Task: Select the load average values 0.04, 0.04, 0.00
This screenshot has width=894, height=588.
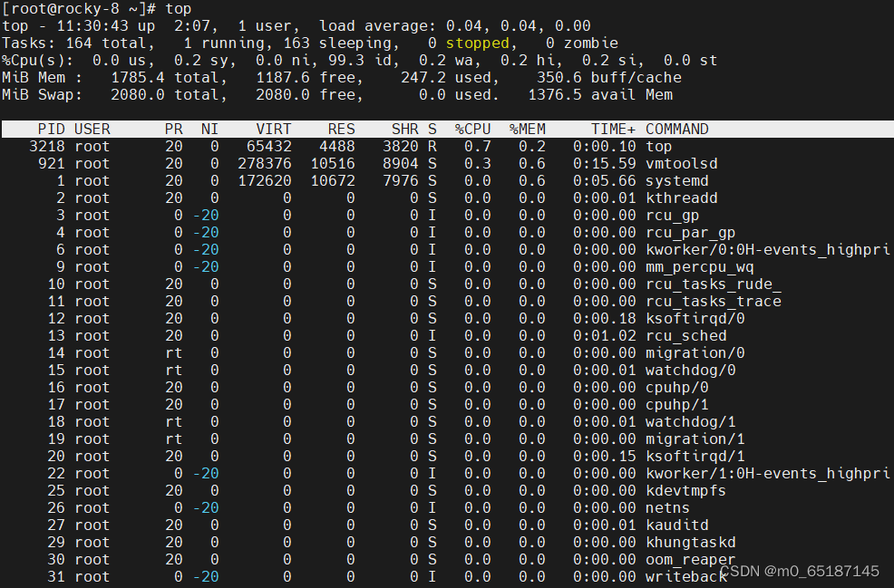Action: pyautogui.click(x=518, y=25)
